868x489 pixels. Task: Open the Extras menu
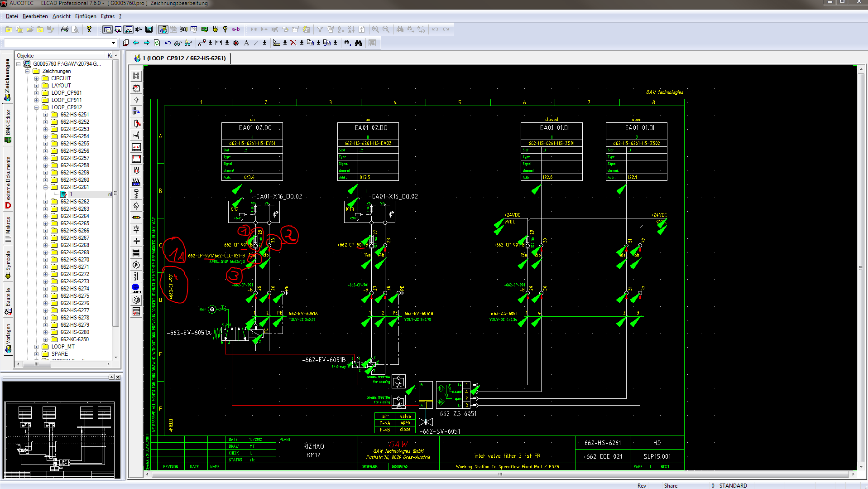(x=108, y=16)
